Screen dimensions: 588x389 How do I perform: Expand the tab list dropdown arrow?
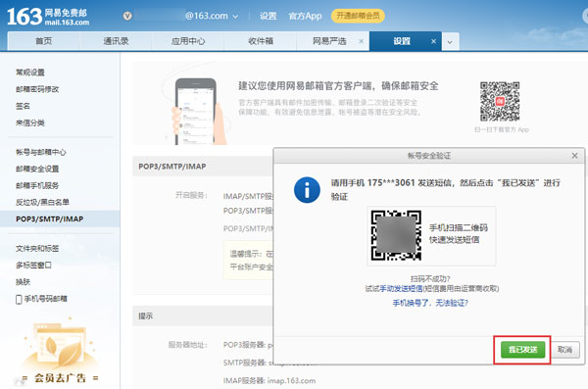pyautogui.click(x=450, y=41)
